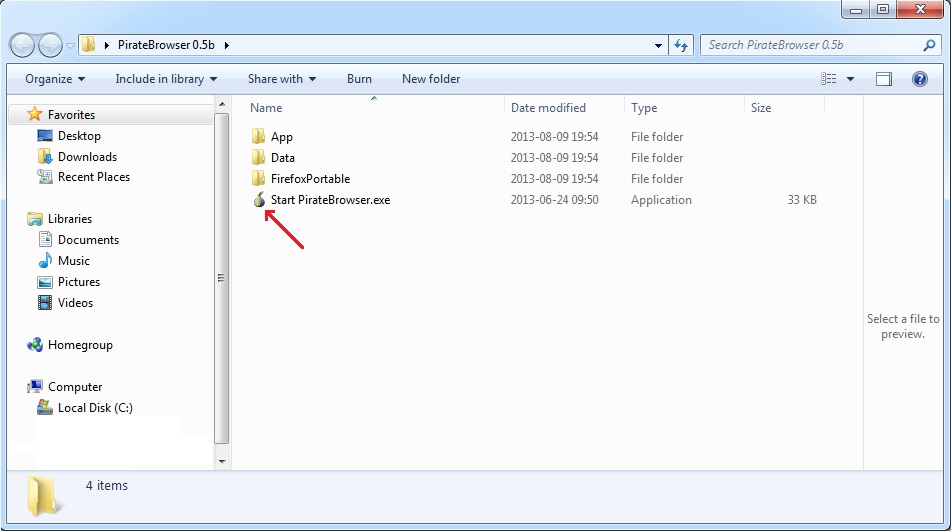Screen dimensions: 951x531
Task: Expand the arrow after PirateBrowser 0.5b in path
Action: coord(227,45)
